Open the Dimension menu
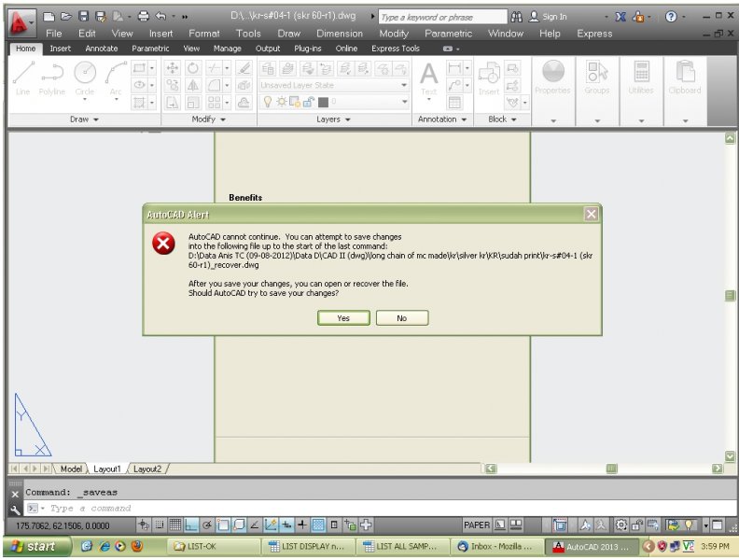Viewport: 739px width, 560px height. 340,34
